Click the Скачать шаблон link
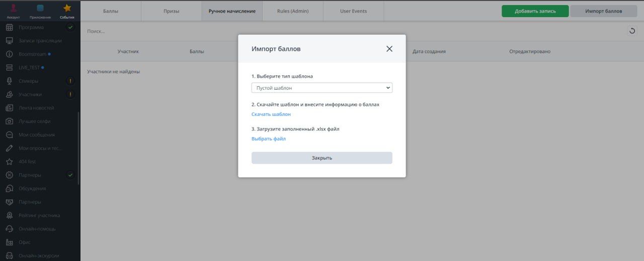This screenshot has width=644, height=261. 271,114
